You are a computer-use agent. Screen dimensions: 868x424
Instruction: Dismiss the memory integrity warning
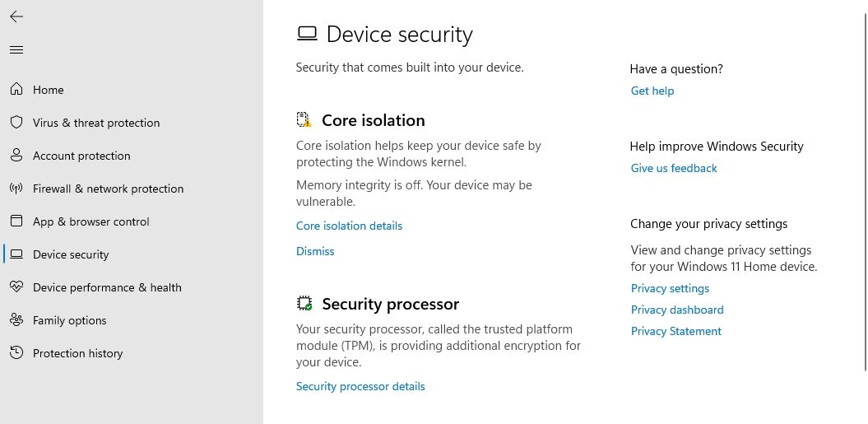click(x=315, y=251)
